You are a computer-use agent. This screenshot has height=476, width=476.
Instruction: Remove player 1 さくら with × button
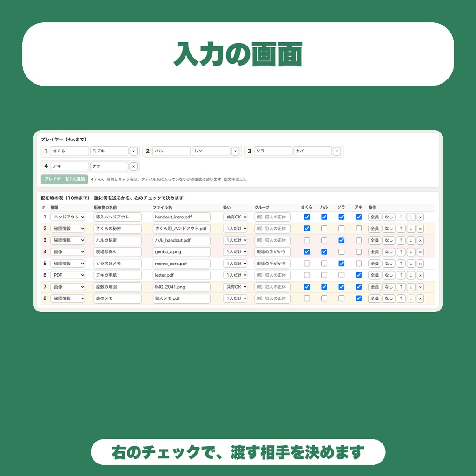tap(133, 151)
